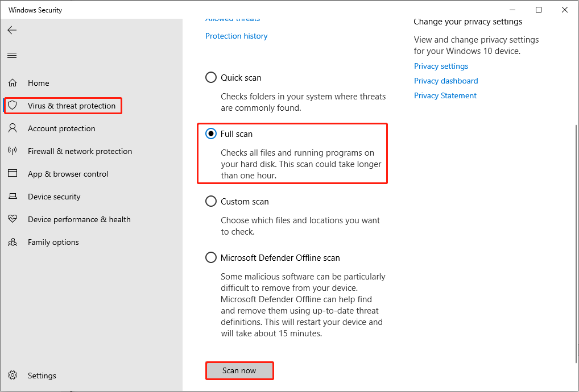
Task: Click the Account protection person icon
Action: [x=13, y=128]
